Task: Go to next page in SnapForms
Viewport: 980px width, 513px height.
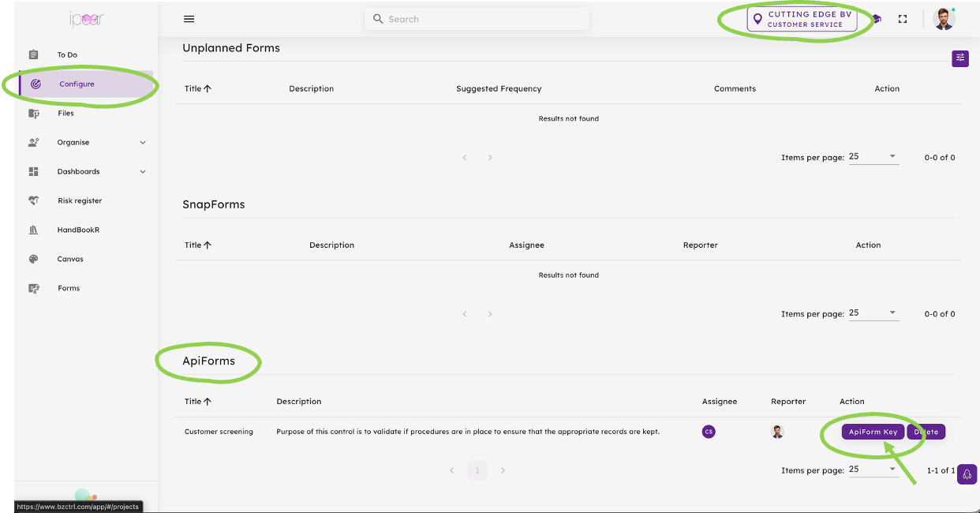Action: [x=490, y=314]
